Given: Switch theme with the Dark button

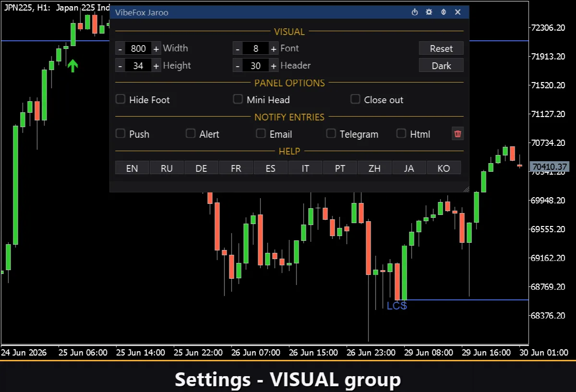Looking at the screenshot, I should click(x=441, y=66).
